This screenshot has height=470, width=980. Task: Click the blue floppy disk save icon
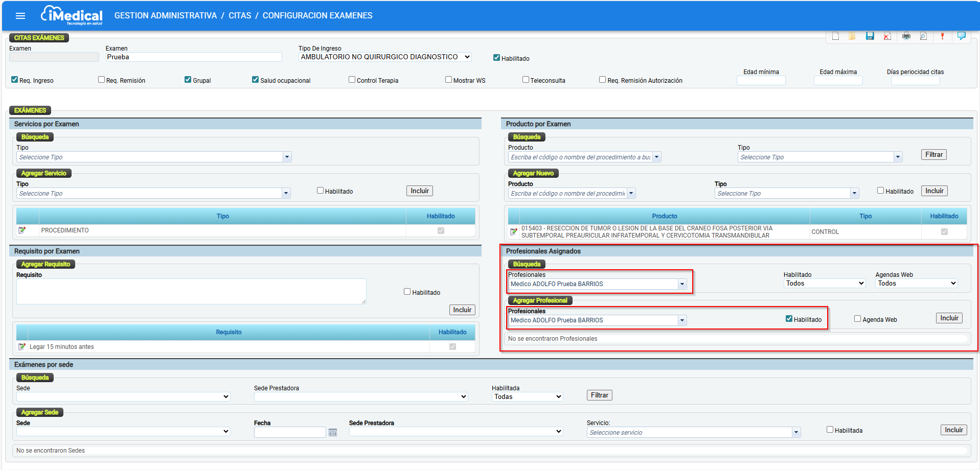pyautogui.click(x=870, y=36)
